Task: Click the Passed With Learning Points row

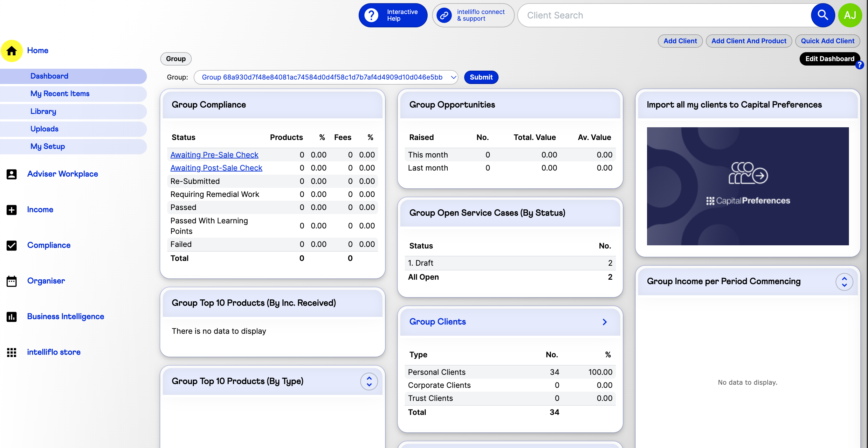Action: (272, 226)
